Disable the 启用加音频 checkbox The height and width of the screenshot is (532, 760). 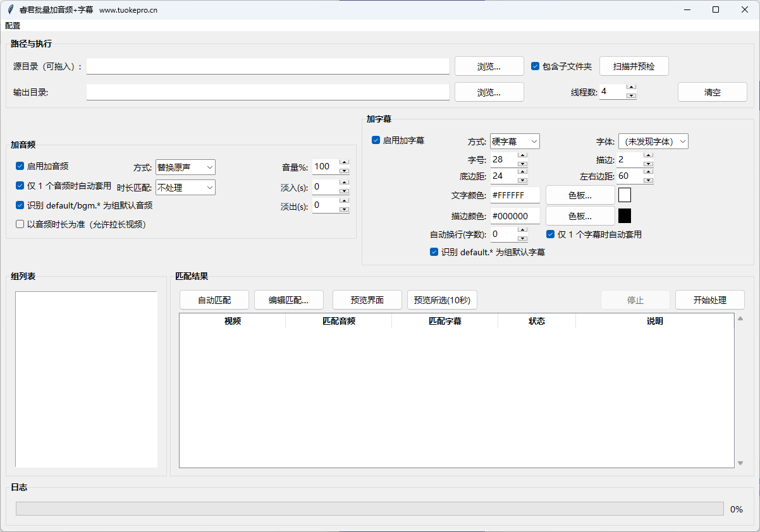pos(20,166)
